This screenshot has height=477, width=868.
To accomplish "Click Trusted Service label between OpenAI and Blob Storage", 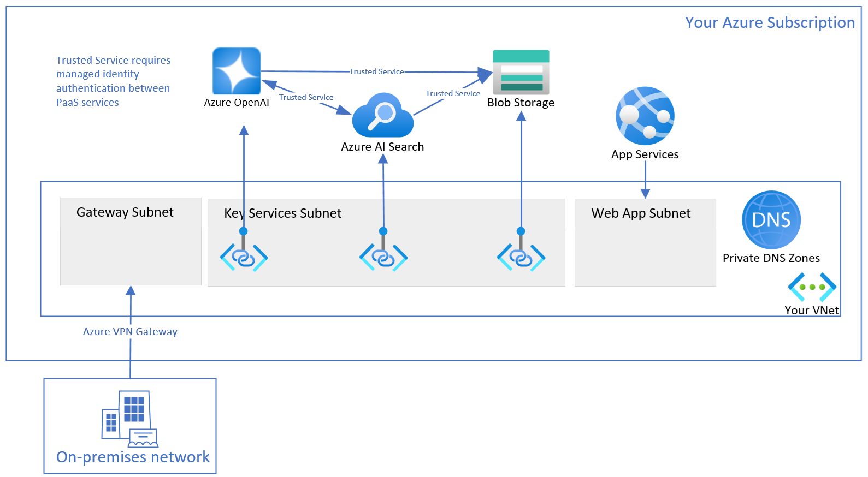I will click(376, 71).
